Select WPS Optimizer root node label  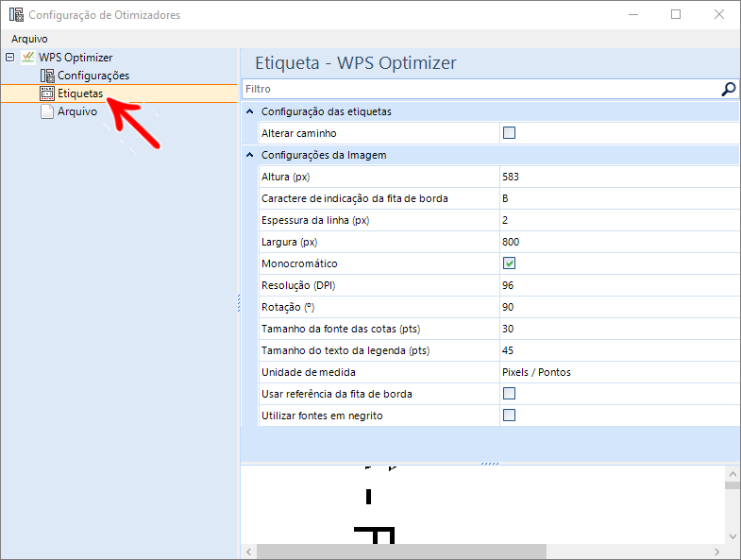coord(76,58)
